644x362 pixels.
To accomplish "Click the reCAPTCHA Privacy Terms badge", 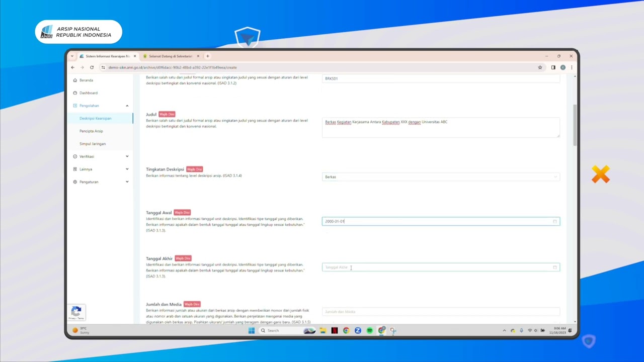I will tap(76, 312).
